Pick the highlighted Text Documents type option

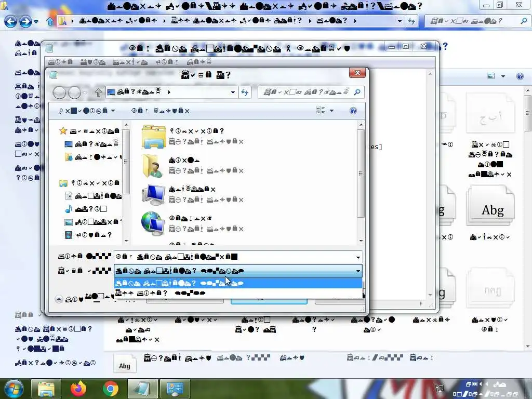[238, 283]
